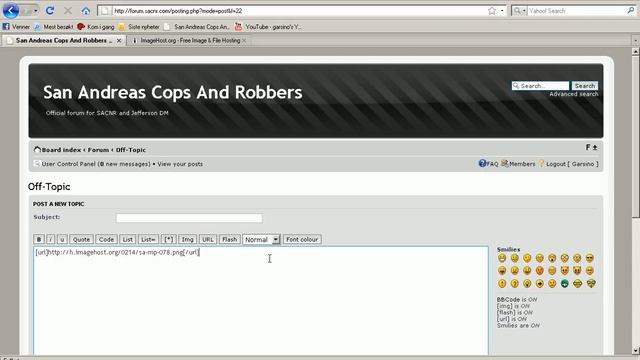Apply underline with the u button
Screen dimensions: 640x360
coord(62,239)
